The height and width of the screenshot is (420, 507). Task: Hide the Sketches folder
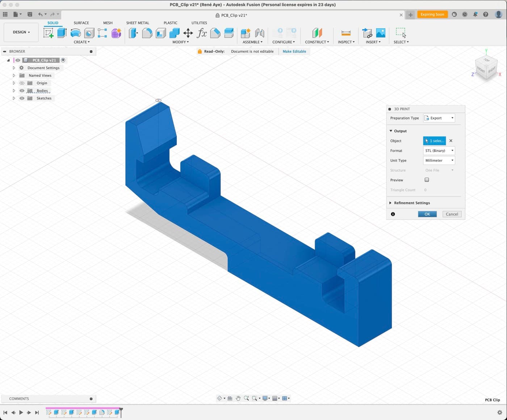coord(22,98)
